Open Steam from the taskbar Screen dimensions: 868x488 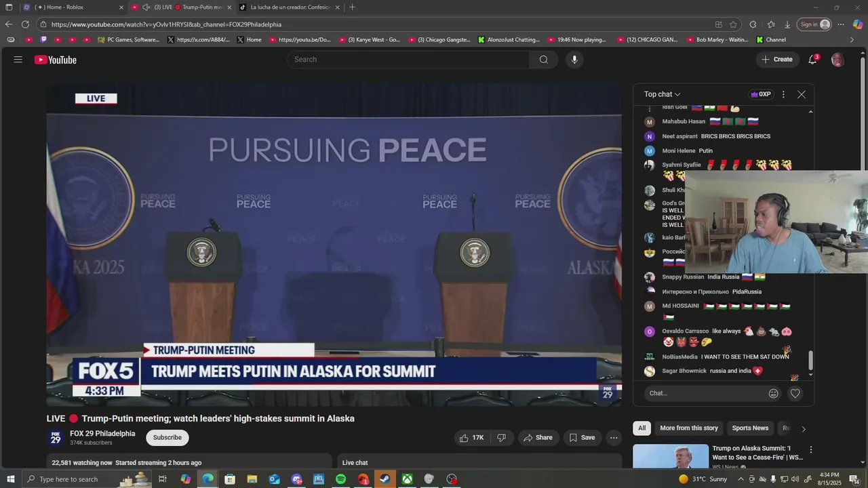(384, 479)
